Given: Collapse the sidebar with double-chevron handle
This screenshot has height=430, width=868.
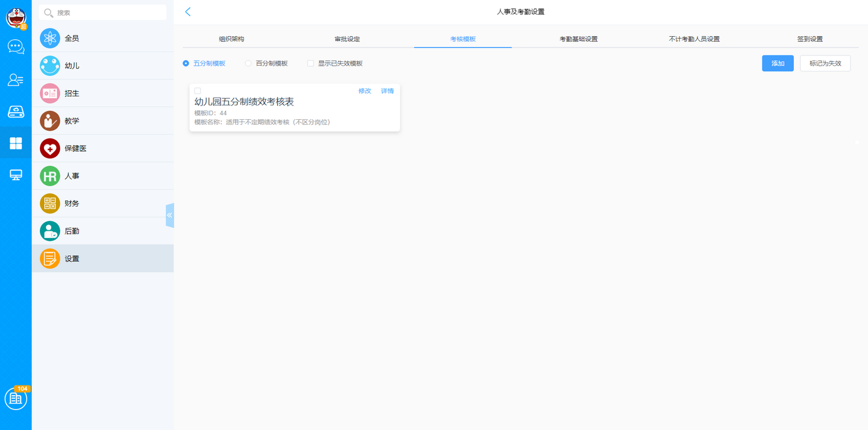Looking at the screenshot, I should (170, 215).
